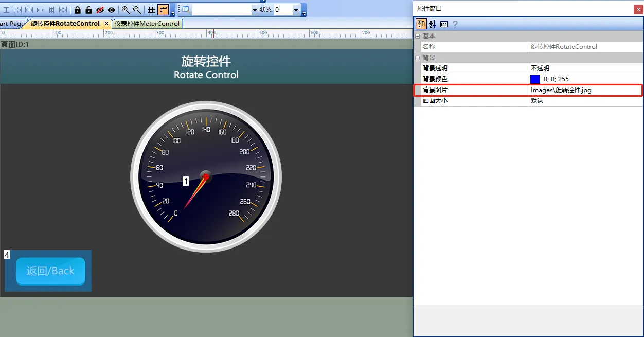Click the lock icon in the toolbar
The height and width of the screenshot is (337, 644).
pos(78,10)
